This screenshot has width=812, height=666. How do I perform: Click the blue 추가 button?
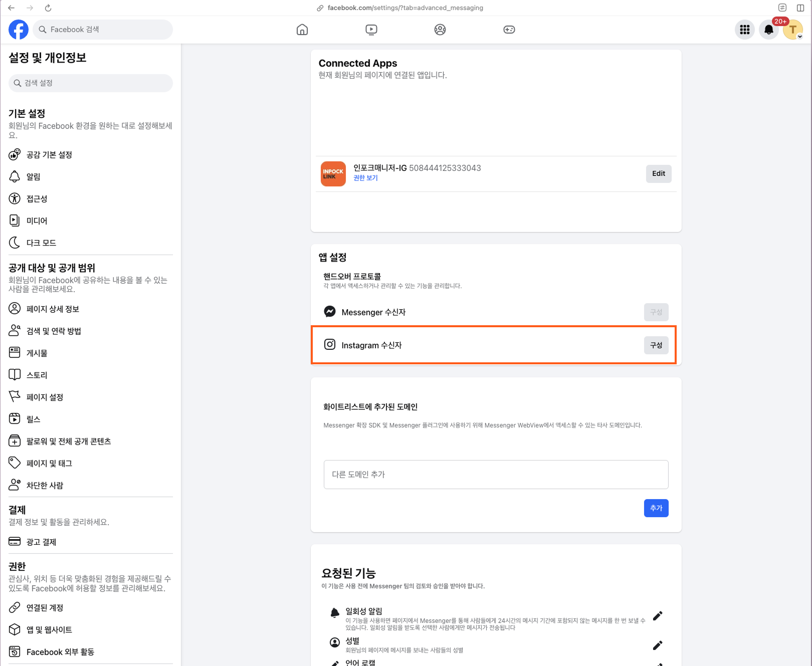(656, 508)
